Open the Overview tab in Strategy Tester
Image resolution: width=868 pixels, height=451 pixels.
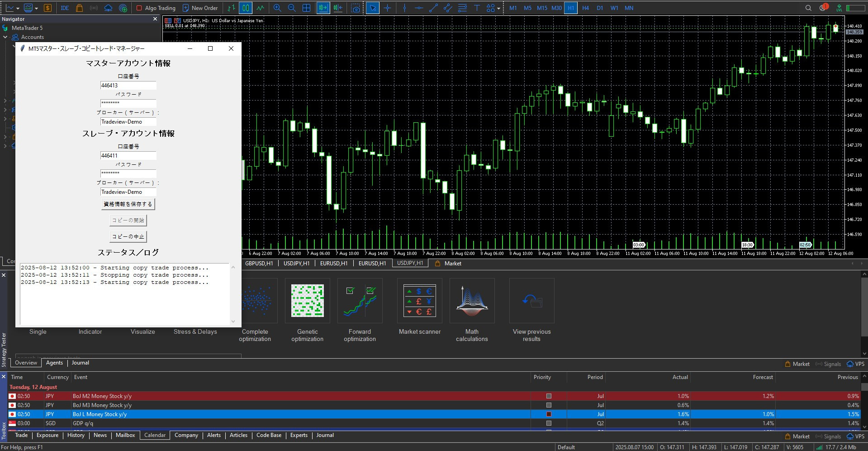pyautogui.click(x=26, y=363)
